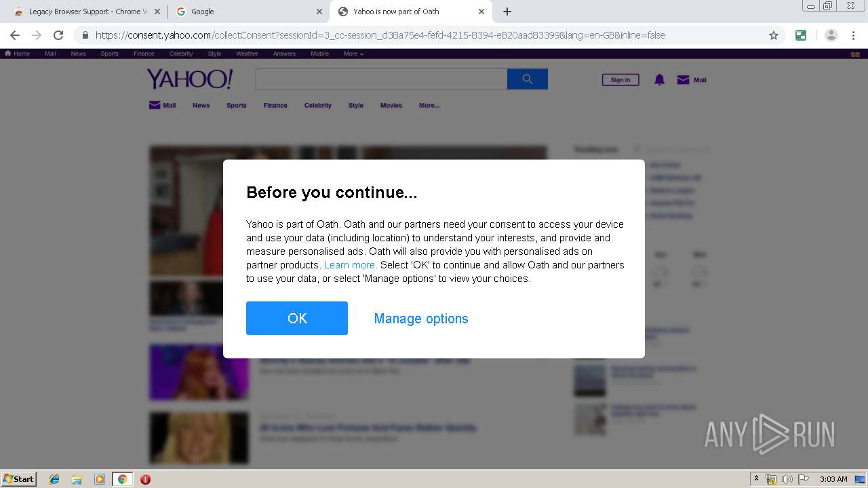This screenshot has width=868, height=488.
Task: Click the red Opera taskbar icon
Action: (x=145, y=479)
